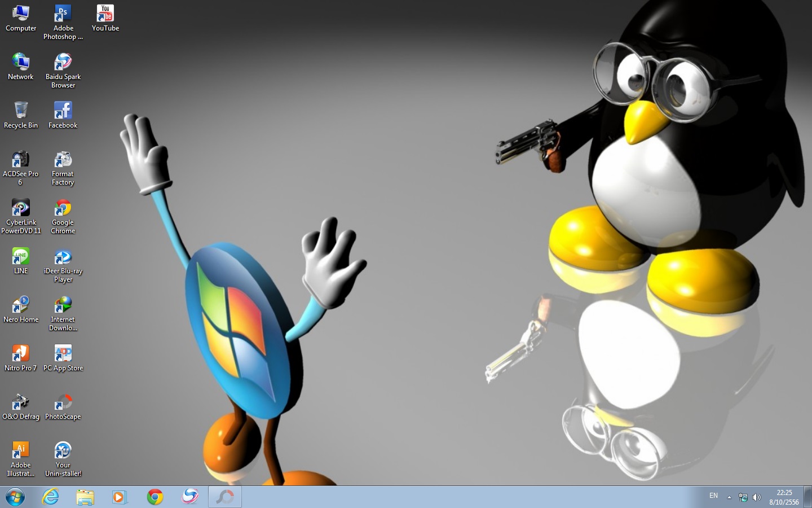Select the PhotoScape desktop shortcut
The height and width of the screenshot is (508, 812).
click(x=63, y=406)
